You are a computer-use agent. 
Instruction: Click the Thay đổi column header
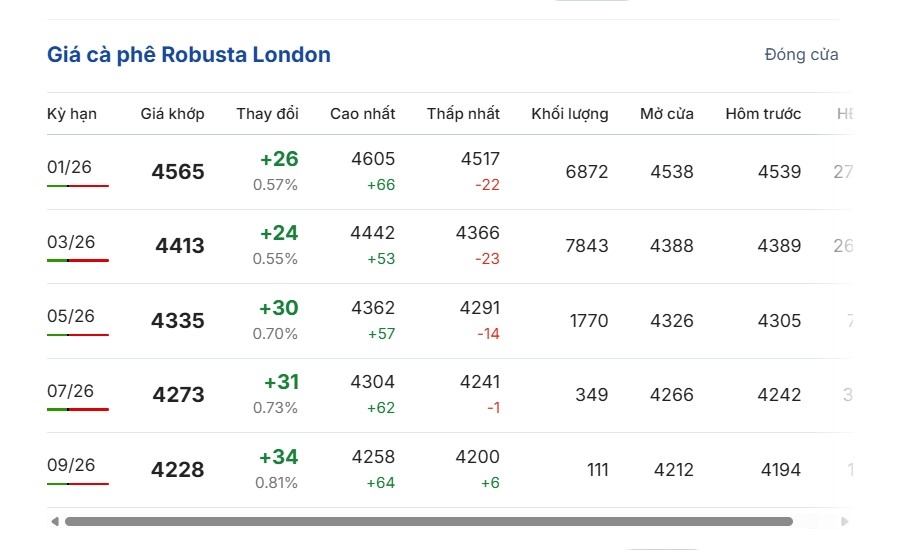coord(267,114)
